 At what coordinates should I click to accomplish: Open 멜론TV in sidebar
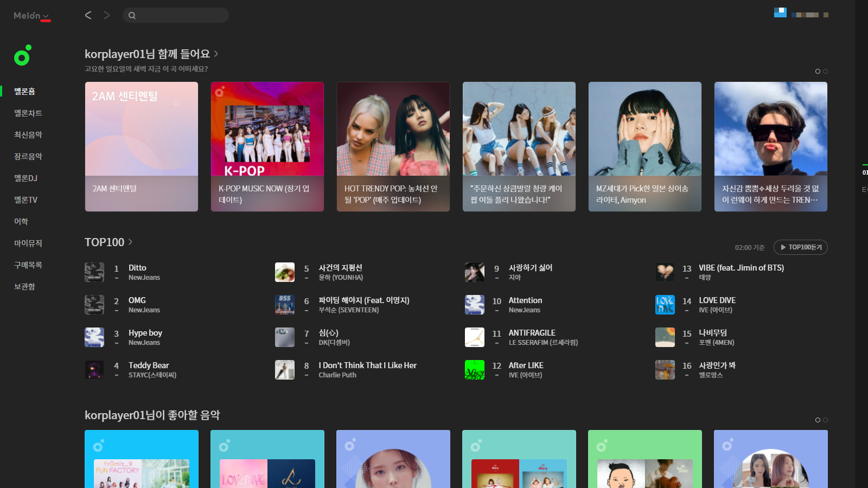click(25, 200)
